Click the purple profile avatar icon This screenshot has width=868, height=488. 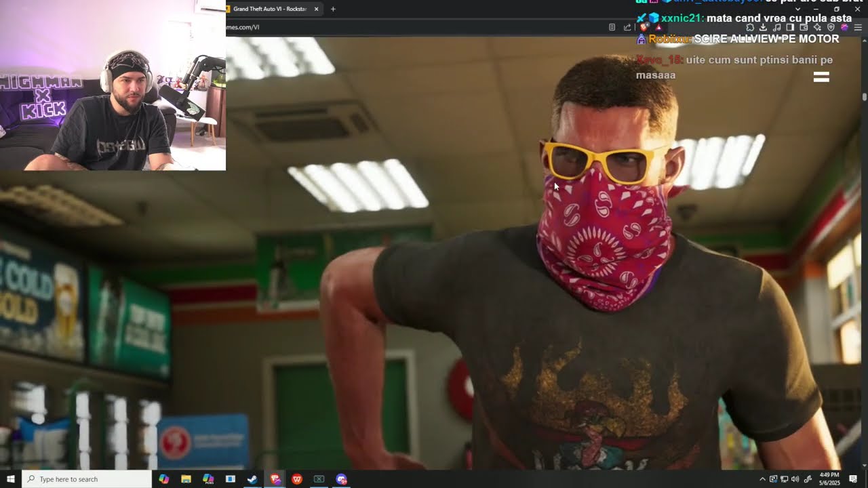click(844, 27)
